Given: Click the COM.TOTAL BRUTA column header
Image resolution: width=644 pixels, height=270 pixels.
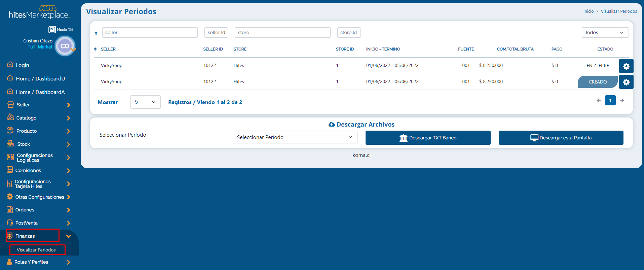Looking at the screenshot, I should coord(515,49).
